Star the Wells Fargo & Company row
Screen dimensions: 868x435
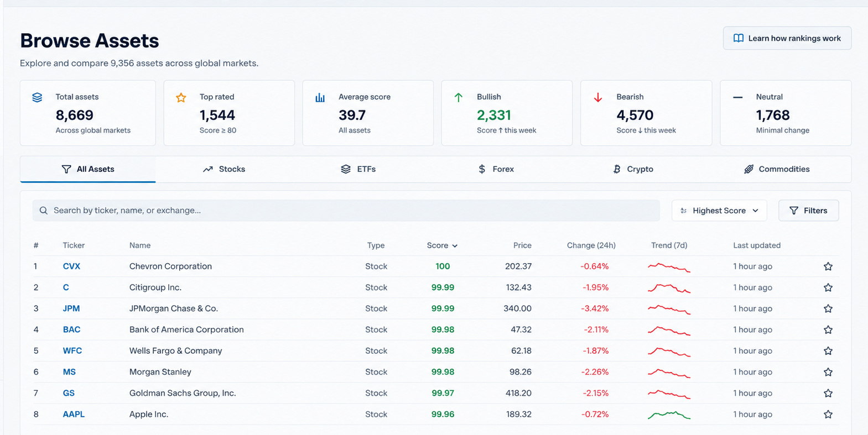(x=828, y=351)
